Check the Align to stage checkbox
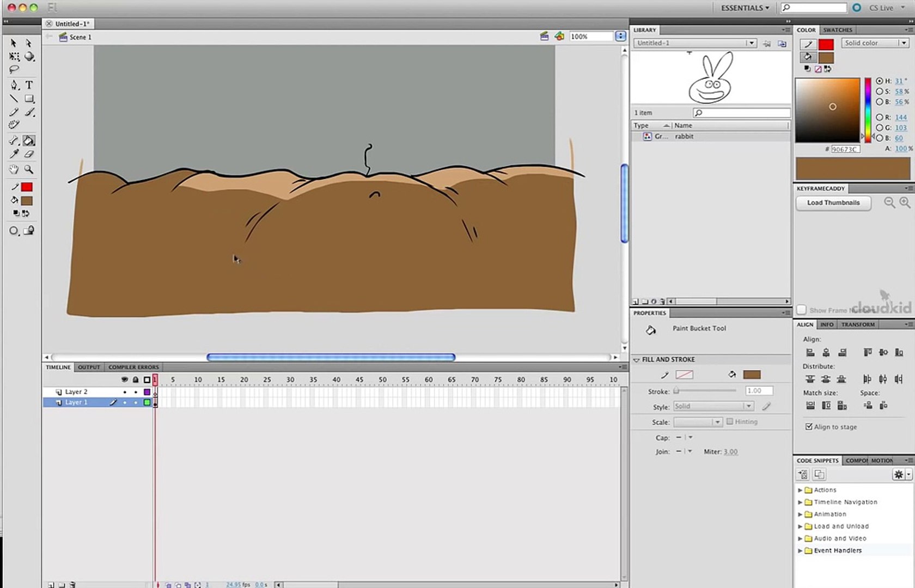 [809, 427]
